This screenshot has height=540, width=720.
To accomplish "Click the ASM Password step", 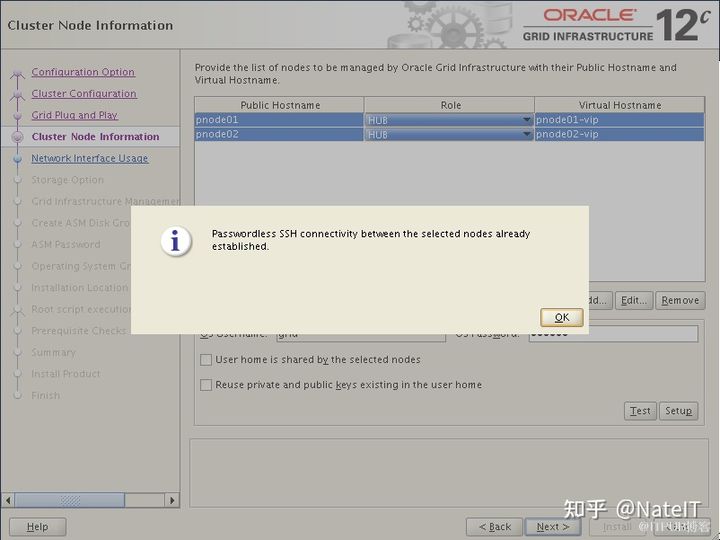I will 66,245.
